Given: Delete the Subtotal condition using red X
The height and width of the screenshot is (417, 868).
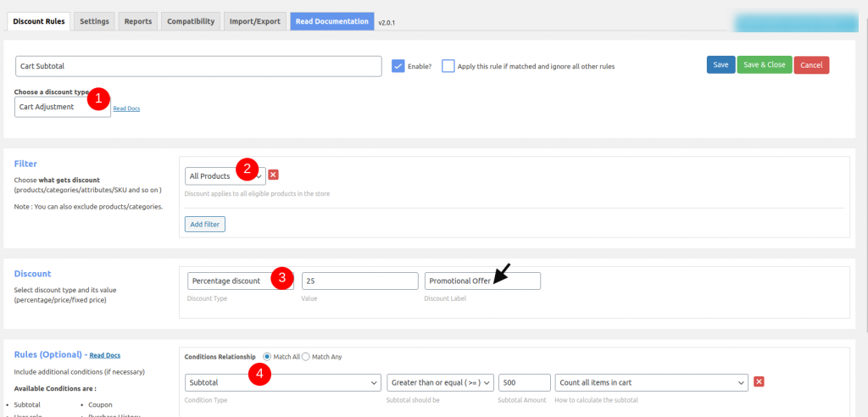Looking at the screenshot, I should (759, 381).
